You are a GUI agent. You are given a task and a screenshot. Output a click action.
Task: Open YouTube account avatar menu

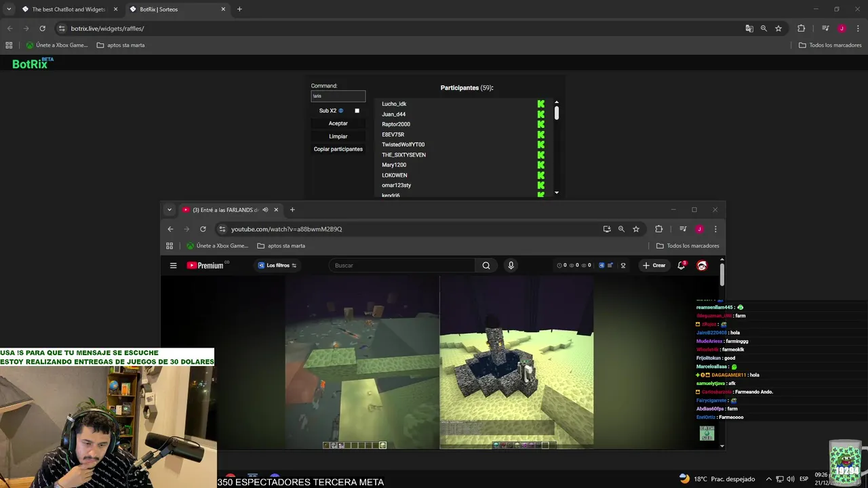(x=702, y=266)
